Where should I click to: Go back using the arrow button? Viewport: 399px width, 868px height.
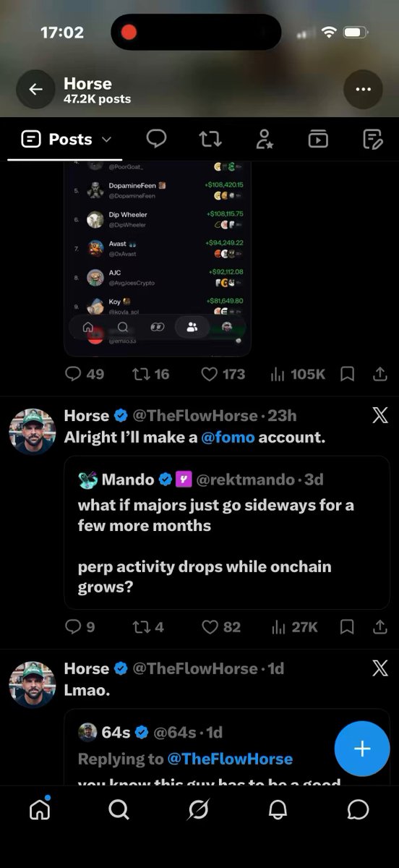(35, 89)
